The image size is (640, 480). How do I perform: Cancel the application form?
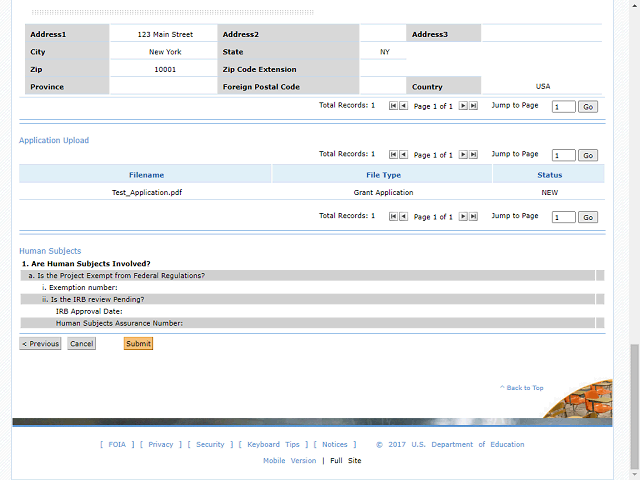81,344
